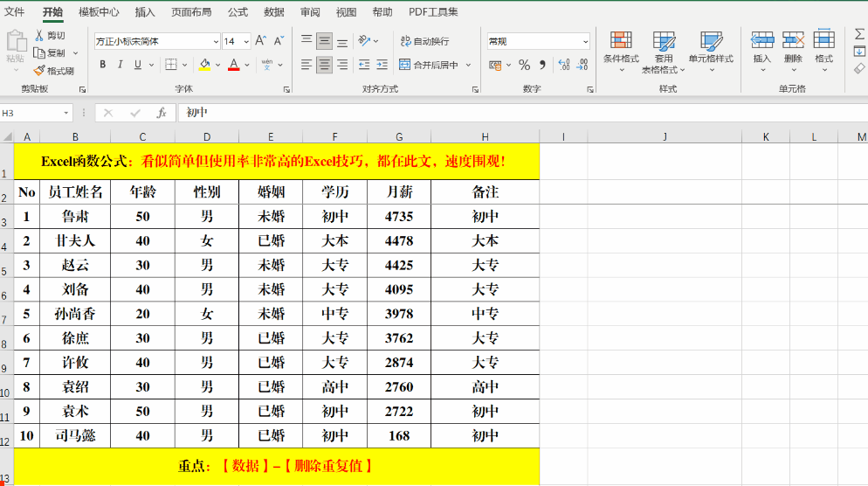Screen dimensions: 868x486
Task: Toggle Bold formatting
Action: point(102,65)
